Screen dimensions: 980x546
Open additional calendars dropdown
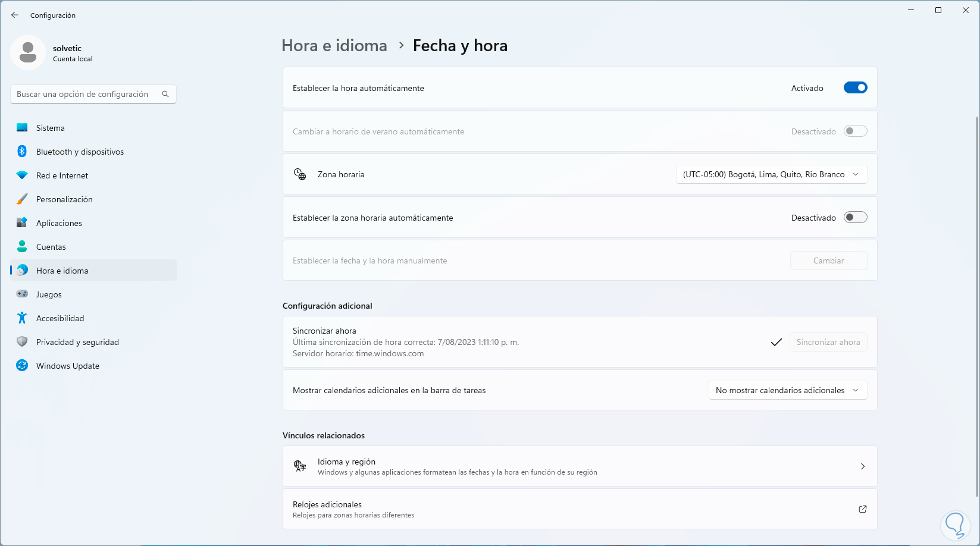click(x=787, y=390)
